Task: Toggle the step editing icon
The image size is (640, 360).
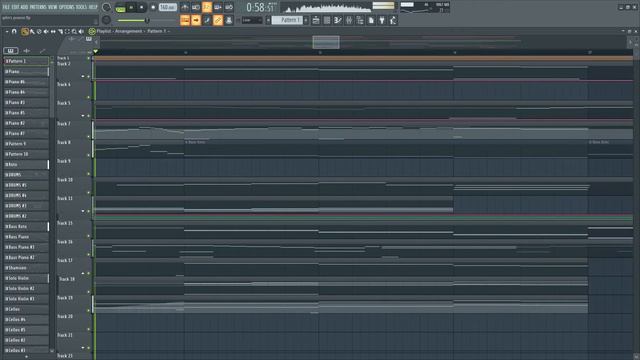Action: (207, 20)
